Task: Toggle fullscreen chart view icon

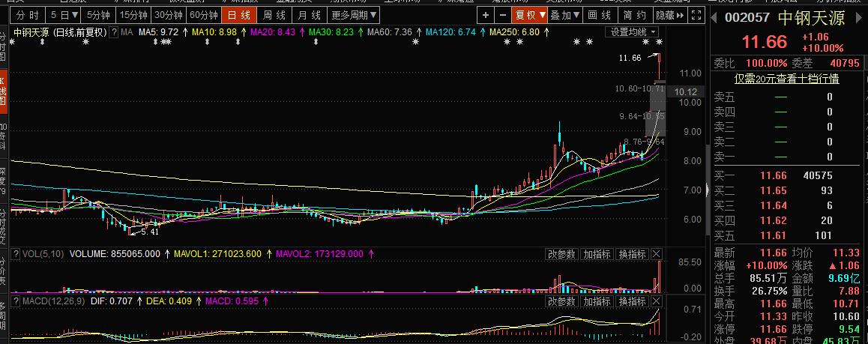Action: tap(696, 15)
